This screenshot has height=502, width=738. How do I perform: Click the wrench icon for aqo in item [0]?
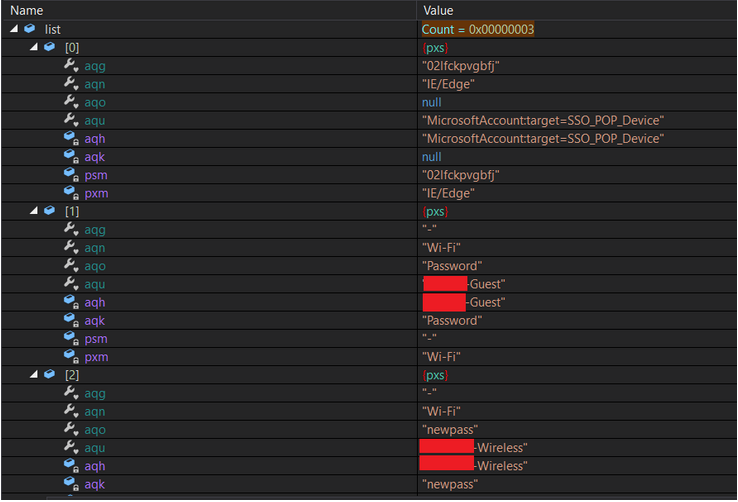tap(70, 102)
